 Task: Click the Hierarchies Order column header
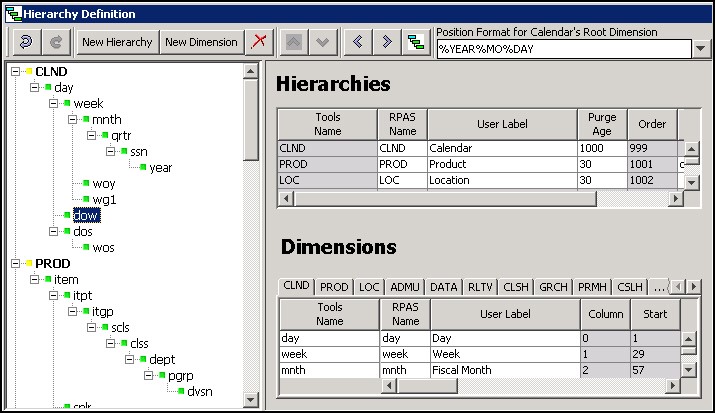(652, 124)
